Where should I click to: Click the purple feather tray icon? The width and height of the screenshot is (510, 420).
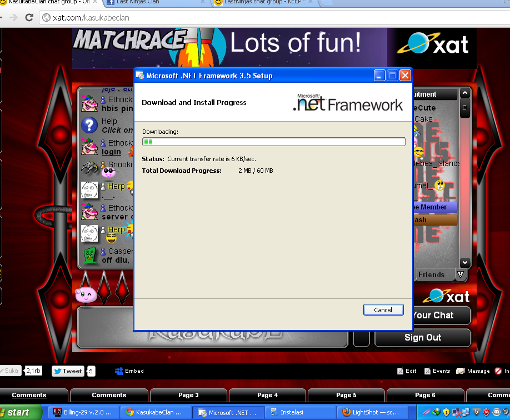click(x=426, y=412)
